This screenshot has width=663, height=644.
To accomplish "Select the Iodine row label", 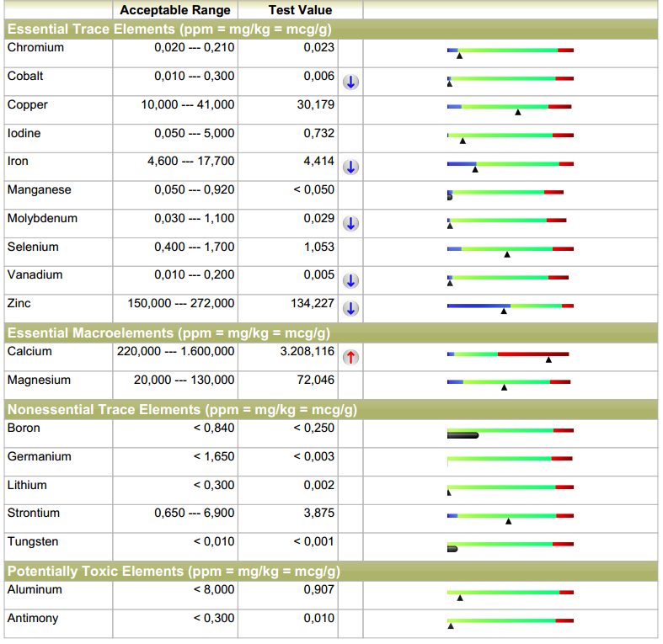I will (x=24, y=133).
